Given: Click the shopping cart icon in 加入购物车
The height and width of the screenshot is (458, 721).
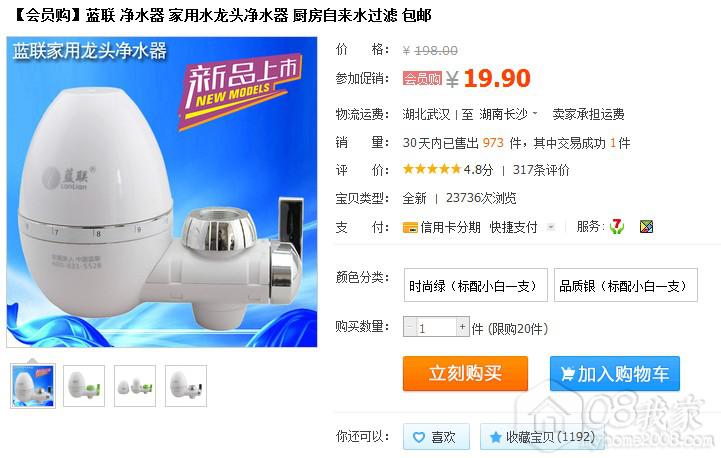Looking at the screenshot, I should (567, 374).
